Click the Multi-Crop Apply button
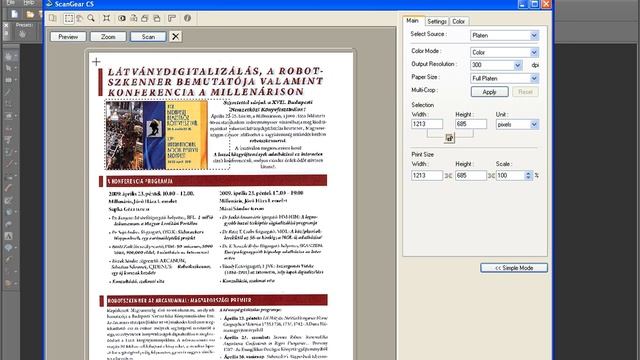 point(489,92)
